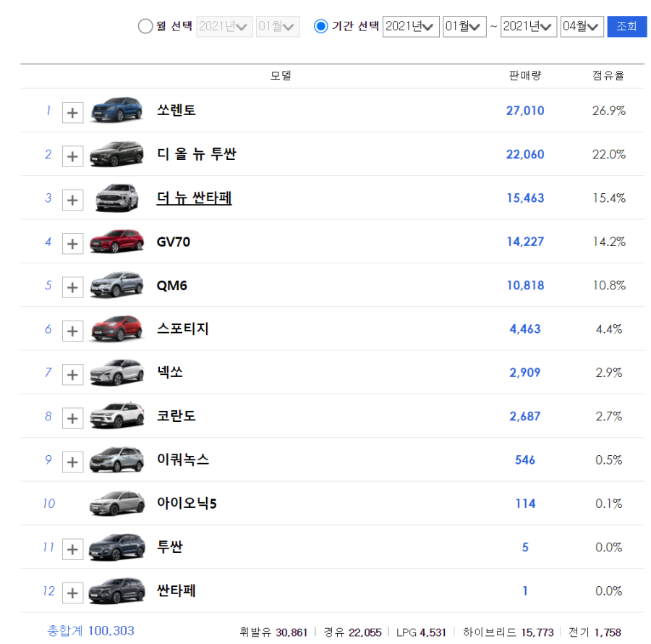Click sales figure 27,010
This screenshot has width=651, height=644.
click(x=525, y=111)
